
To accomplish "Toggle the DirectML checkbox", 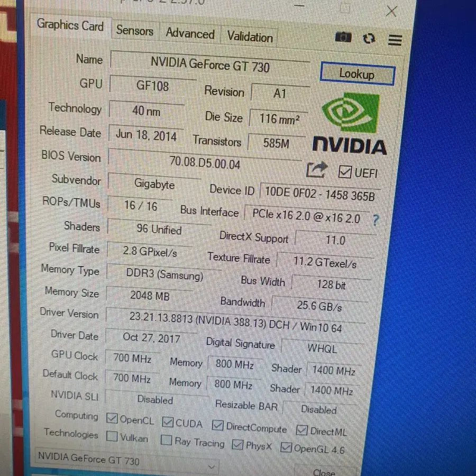I will pos(301,430).
